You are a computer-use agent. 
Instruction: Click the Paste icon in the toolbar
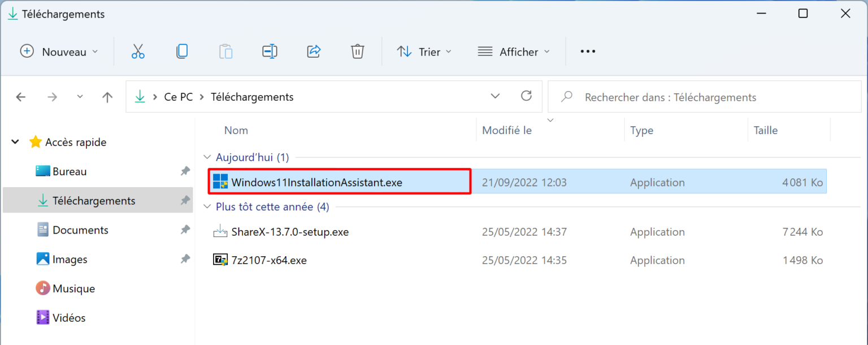tap(225, 51)
